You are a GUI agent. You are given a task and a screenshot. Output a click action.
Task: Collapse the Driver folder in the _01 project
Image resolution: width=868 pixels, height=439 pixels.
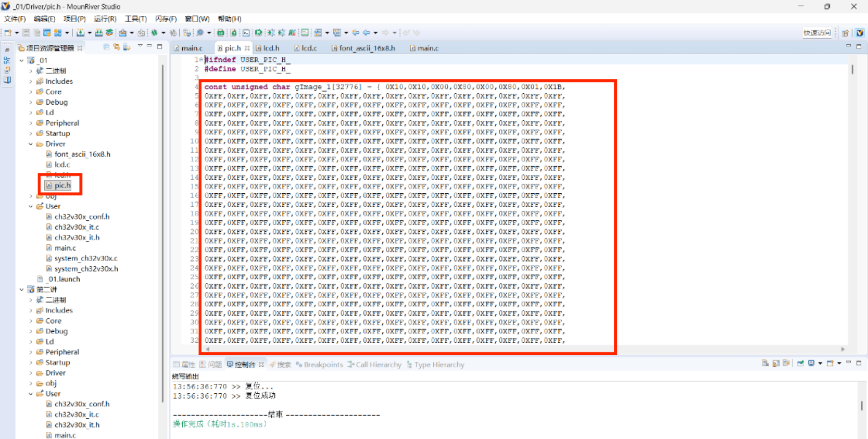click(31, 144)
